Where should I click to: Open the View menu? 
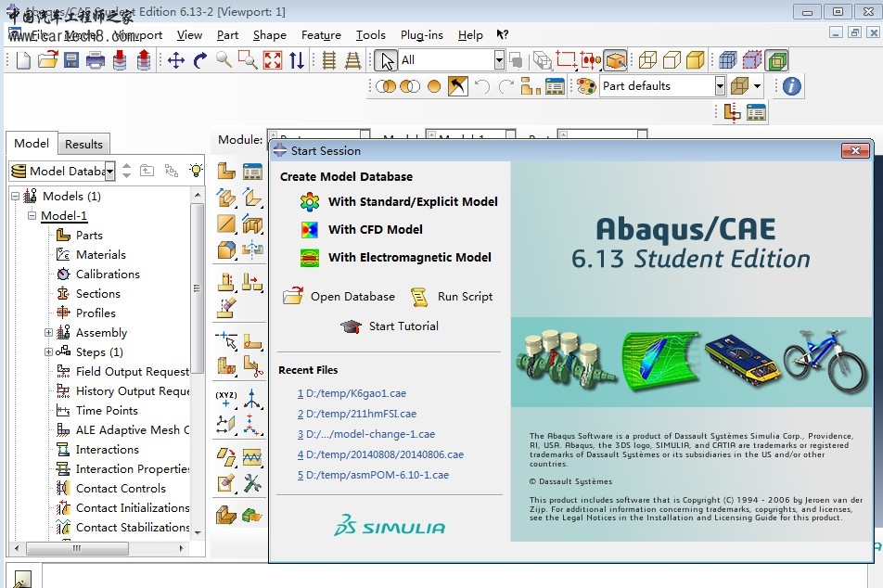pos(189,35)
